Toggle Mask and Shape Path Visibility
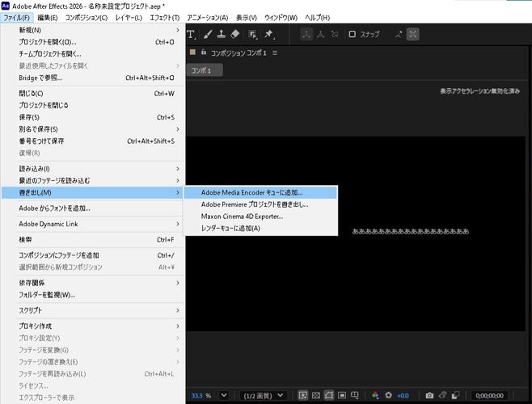This screenshot has height=404, width=532. pos(329,395)
